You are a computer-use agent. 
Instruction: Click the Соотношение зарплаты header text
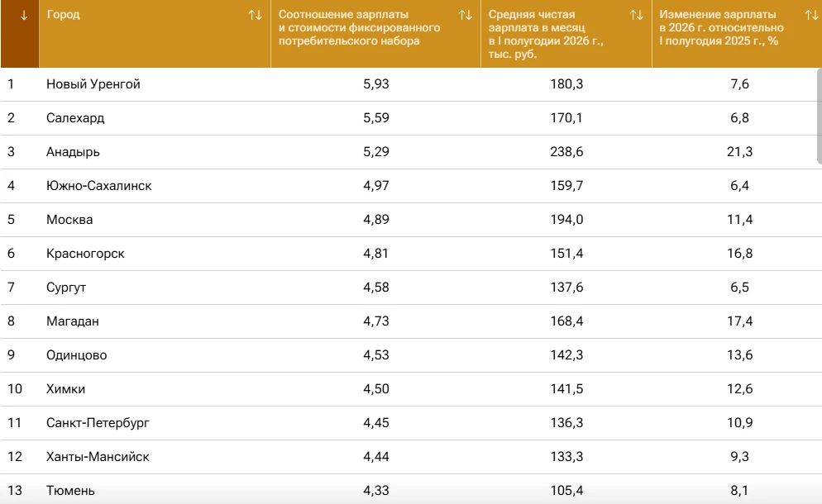coord(359,28)
